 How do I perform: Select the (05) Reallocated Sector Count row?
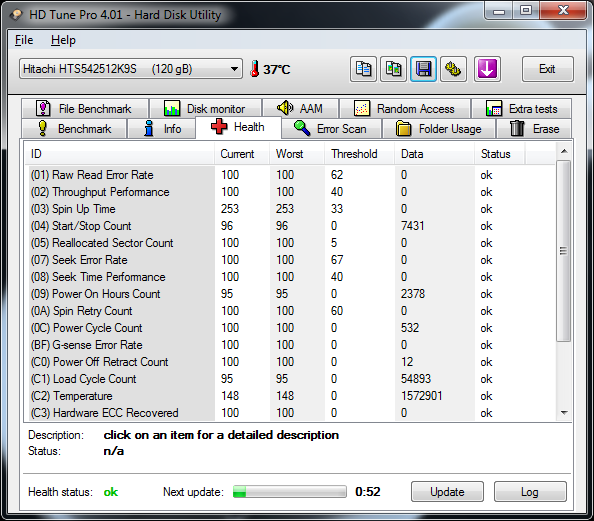coord(290,243)
